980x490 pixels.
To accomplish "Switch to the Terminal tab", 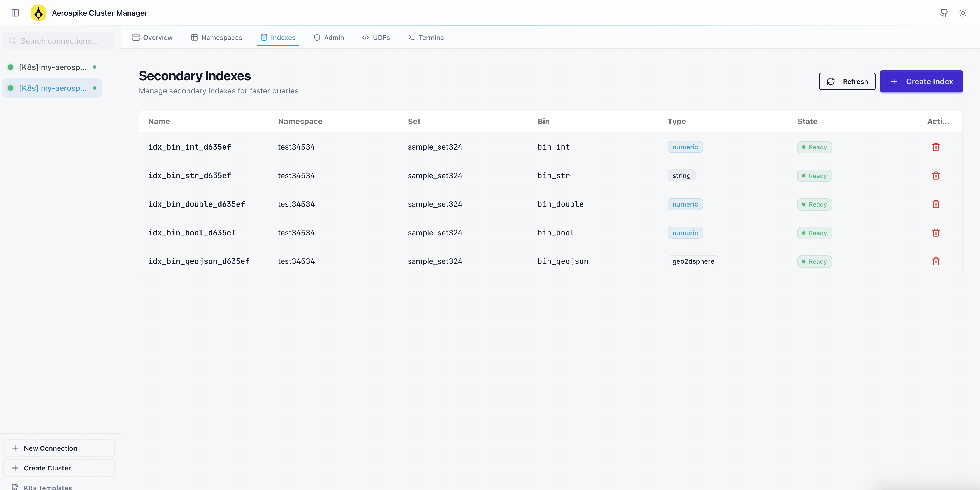I will (426, 37).
